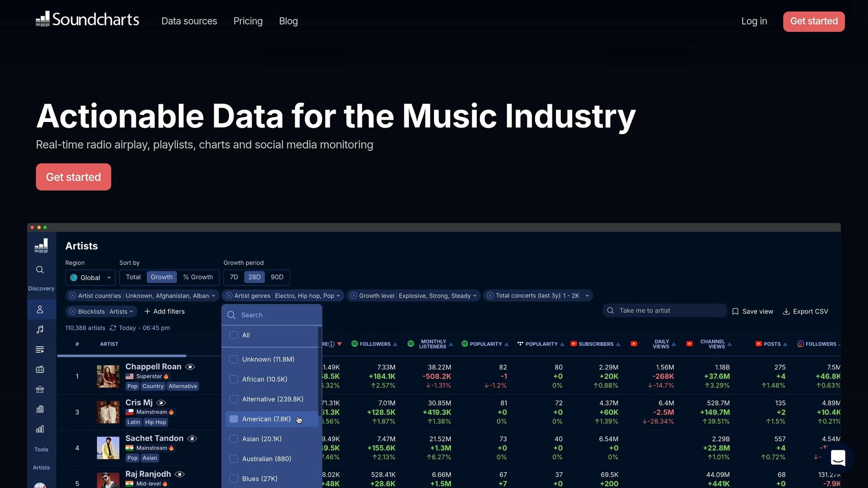Select % Growth sort option
The image size is (868, 488).
point(198,277)
